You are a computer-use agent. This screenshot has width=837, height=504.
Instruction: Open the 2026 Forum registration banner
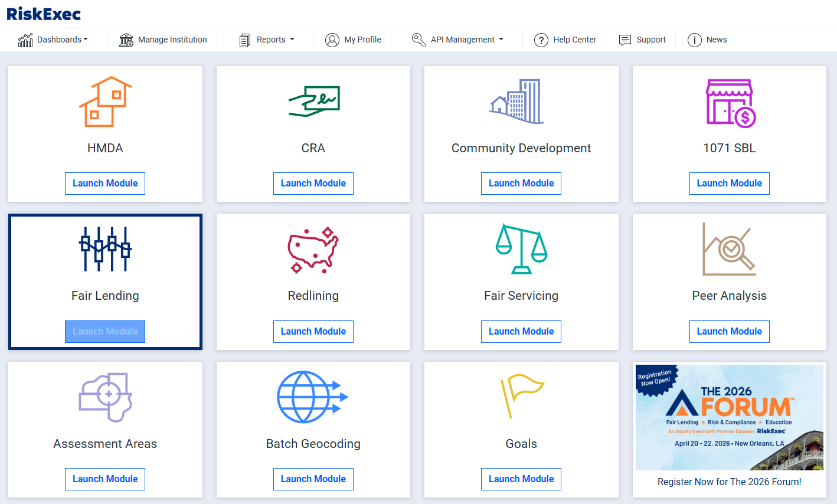click(729, 418)
